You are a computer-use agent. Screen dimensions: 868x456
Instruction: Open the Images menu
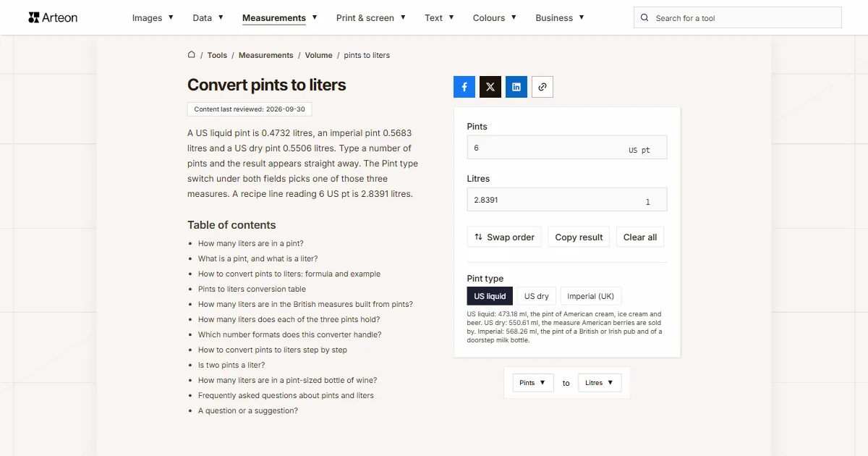click(153, 18)
